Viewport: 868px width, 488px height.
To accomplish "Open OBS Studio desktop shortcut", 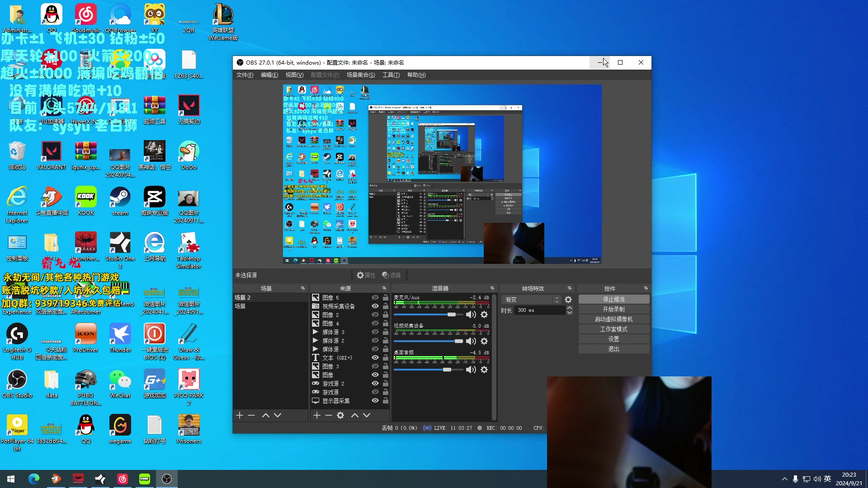I will tap(17, 384).
